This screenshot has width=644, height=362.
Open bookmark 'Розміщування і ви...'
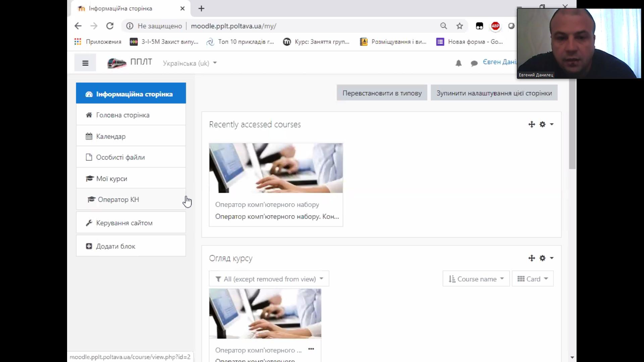(393, 42)
